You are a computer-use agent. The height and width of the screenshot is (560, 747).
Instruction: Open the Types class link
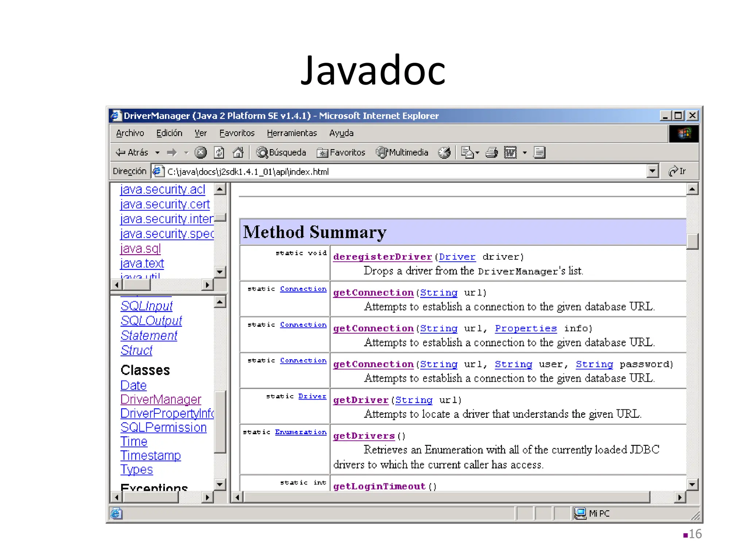pyautogui.click(x=137, y=470)
